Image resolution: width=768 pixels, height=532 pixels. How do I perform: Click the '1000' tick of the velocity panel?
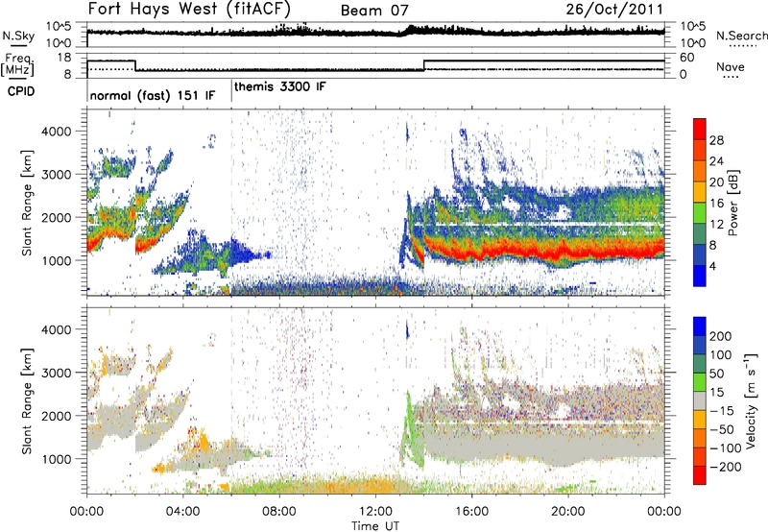(x=56, y=459)
